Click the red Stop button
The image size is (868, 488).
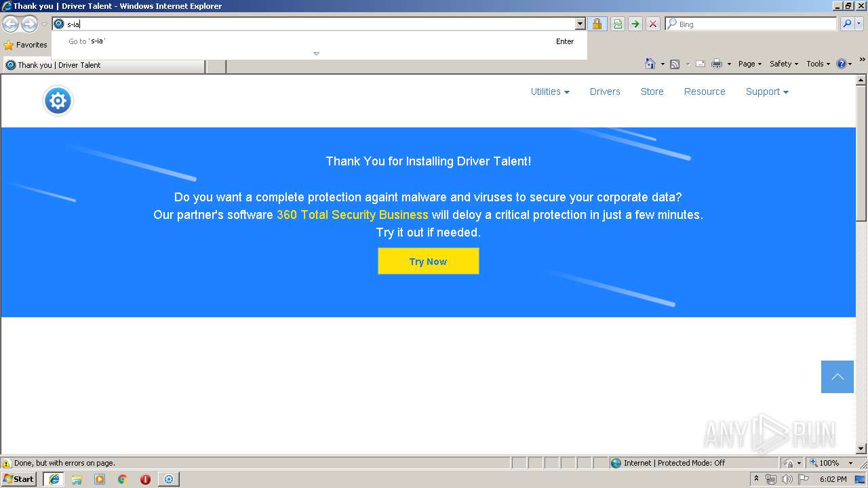click(x=653, y=24)
